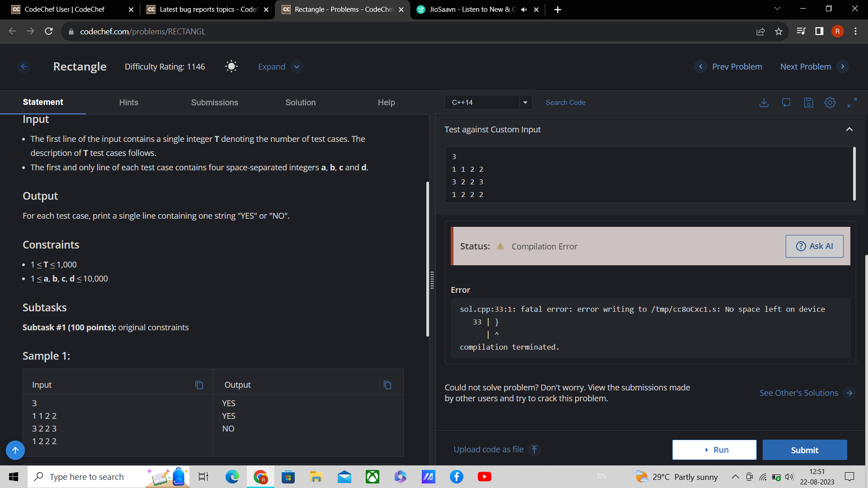Mute the JioSaavn tab audio
Viewport: 868px width, 488px height.
click(x=524, y=9)
